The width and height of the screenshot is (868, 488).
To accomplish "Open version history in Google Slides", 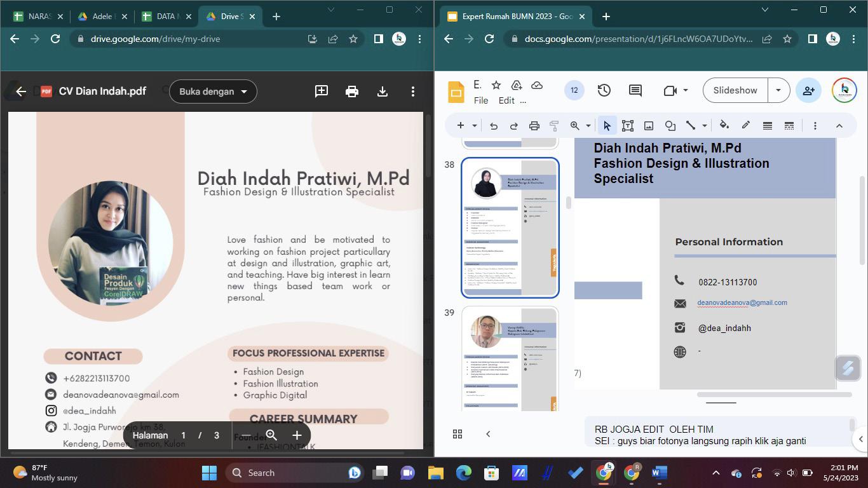I will coord(604,90).
